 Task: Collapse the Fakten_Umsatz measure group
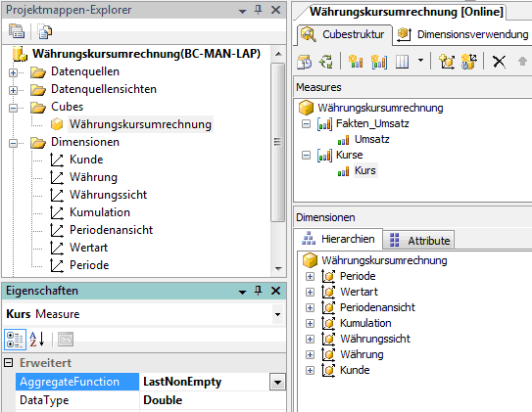point(306,124)
